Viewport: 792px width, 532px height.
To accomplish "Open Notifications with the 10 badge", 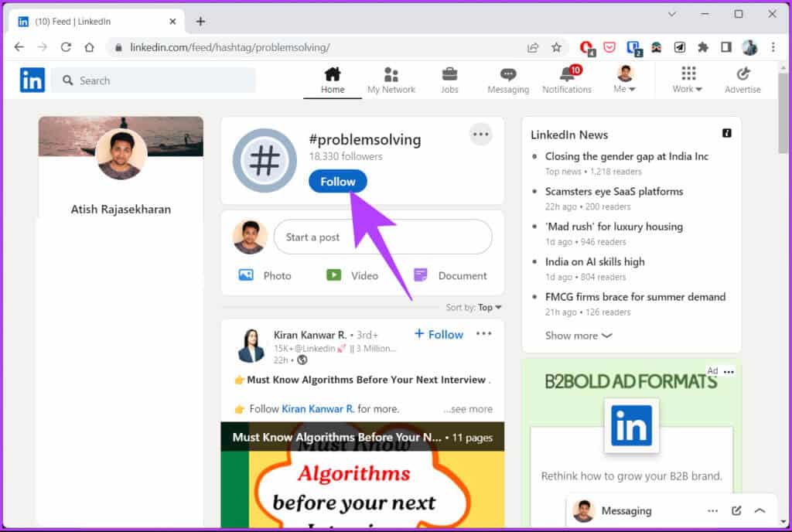I will pyautogui.click(x=567, y=80).
